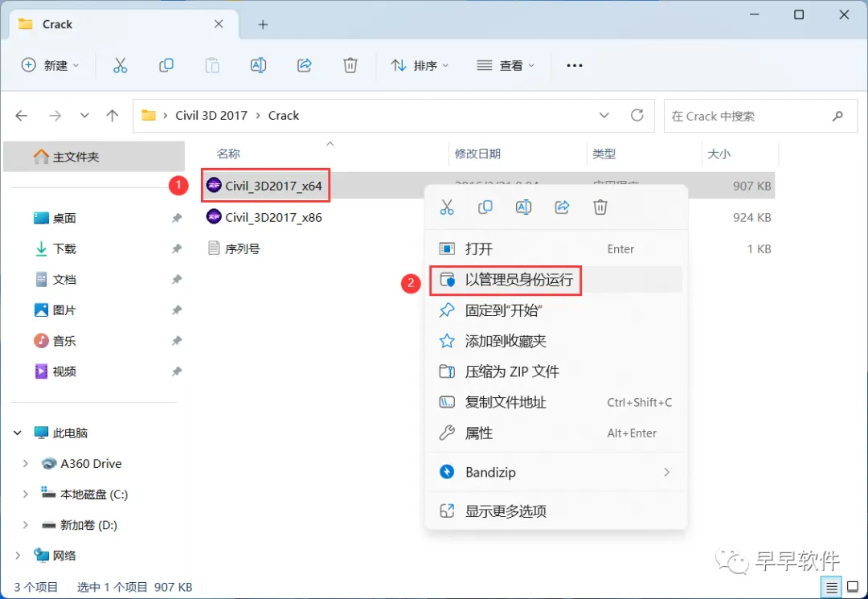Choose 以管理员身份运行 in context menu
The image size is (868, 599).
(x=556, y=280)
